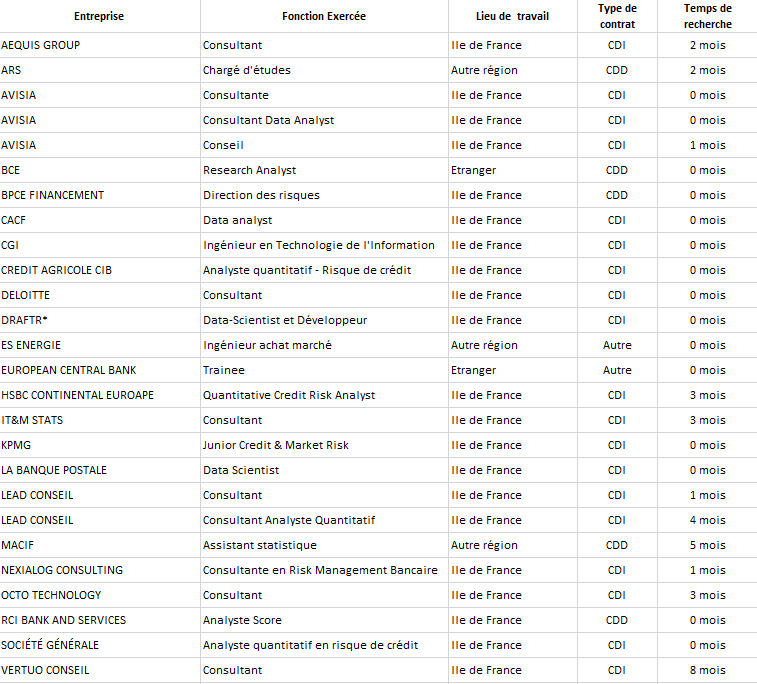This screenshot has width=757, height=684.
Task: Select 'Analyste quantitatif en risque de crédit' cell
Action: tap(324, 645)
